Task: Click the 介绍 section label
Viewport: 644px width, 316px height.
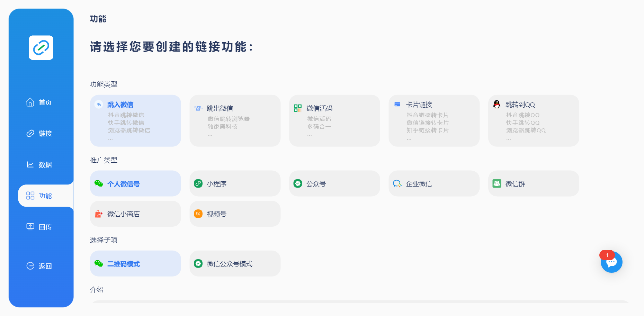Action: (97, 290)
